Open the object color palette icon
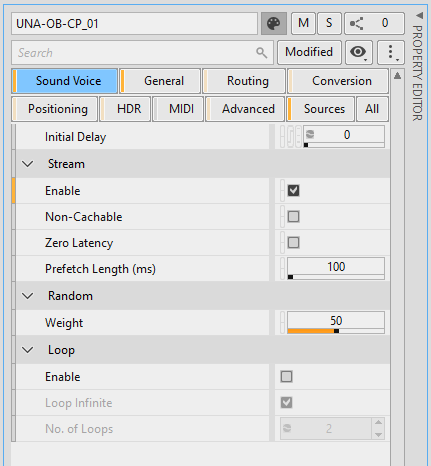Viewport: 431px width, 466px height. [x=274, y=24]
